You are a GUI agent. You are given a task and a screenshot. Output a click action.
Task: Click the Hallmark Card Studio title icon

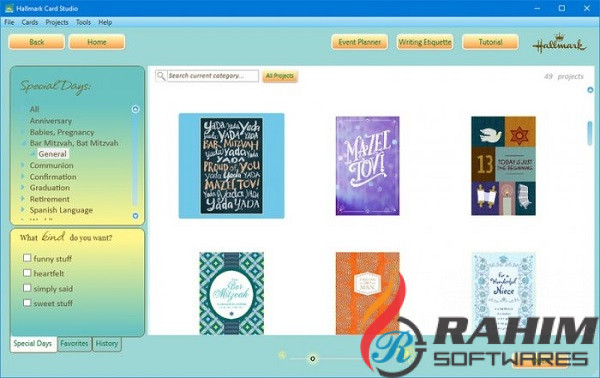click(9, 8)
